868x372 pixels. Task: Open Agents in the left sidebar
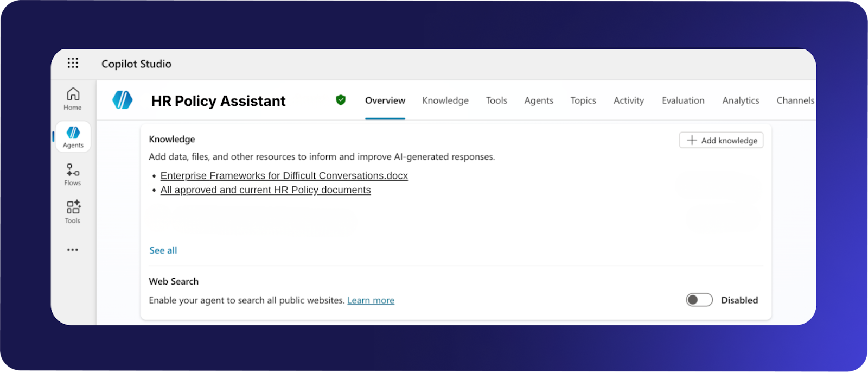(73, 137)
